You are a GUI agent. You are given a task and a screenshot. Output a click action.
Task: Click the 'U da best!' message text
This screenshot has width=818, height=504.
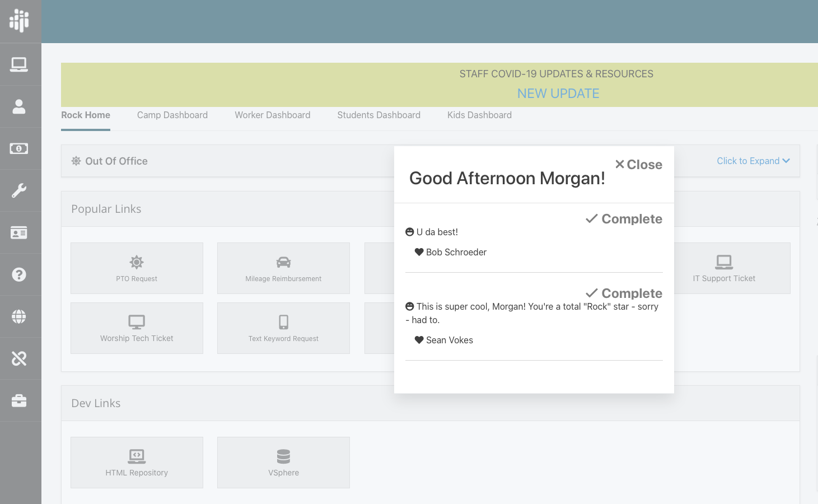437,232
